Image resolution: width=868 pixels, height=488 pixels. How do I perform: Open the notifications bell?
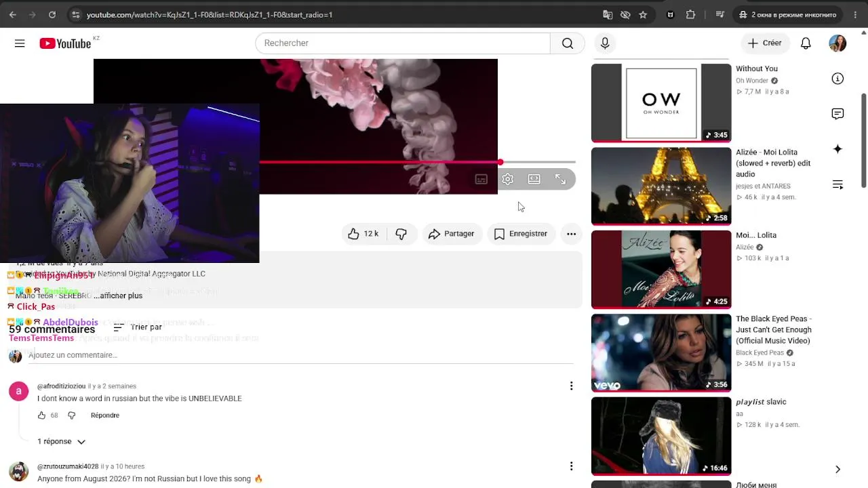806,43
